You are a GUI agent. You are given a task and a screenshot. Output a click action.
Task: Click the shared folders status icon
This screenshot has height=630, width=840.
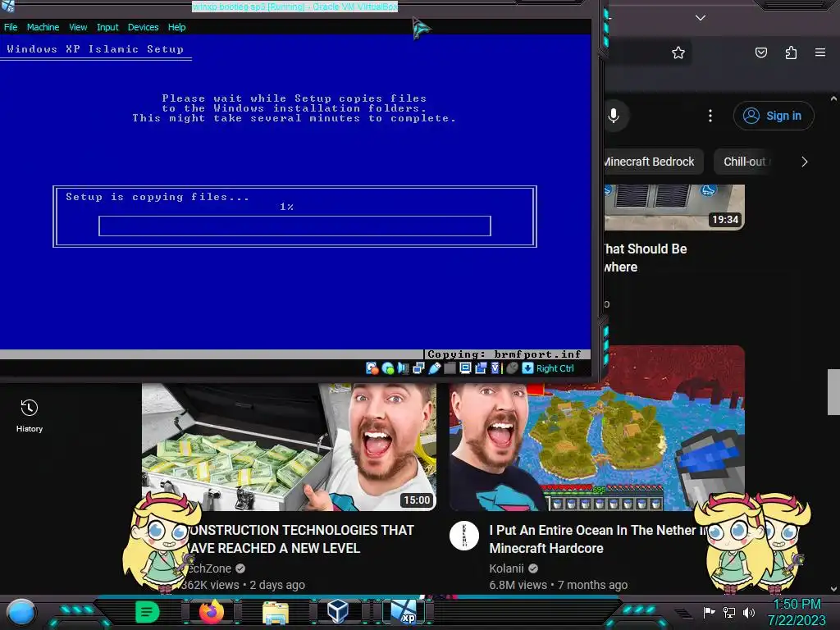(450, 368)
